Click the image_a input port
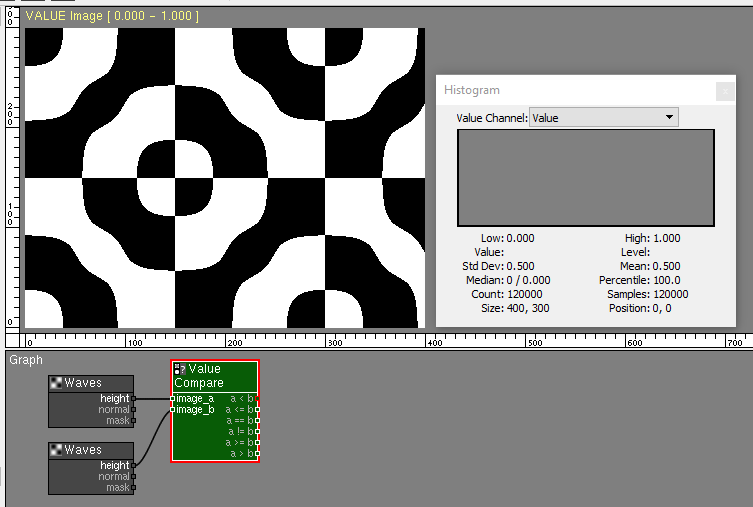Viewport: 753px width, 507px height. pyautogui.click(x=173, y=399)
